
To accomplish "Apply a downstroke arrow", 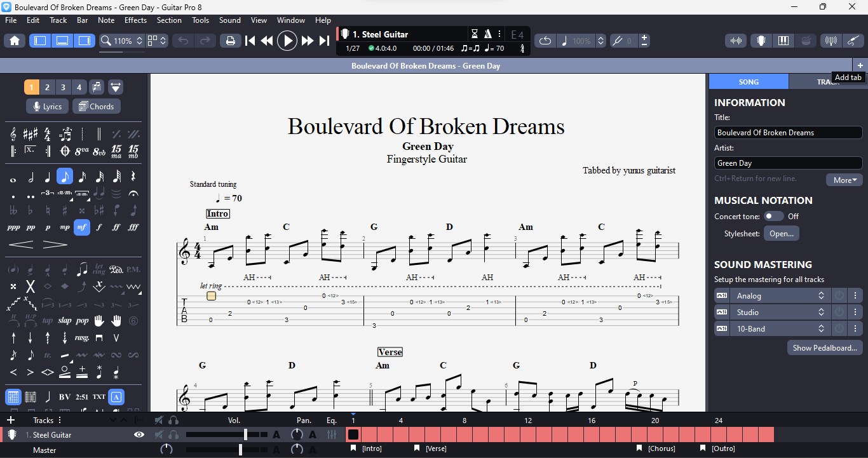I will pos(31,337).
